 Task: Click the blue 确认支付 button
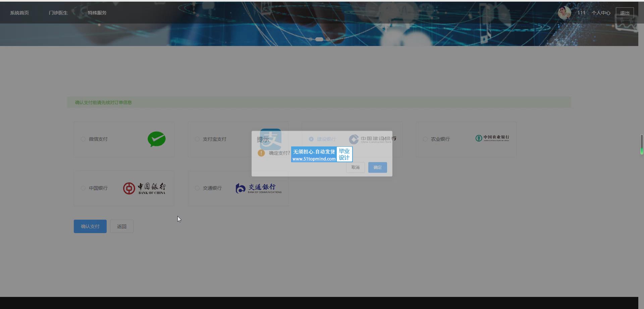click(90, 226)
